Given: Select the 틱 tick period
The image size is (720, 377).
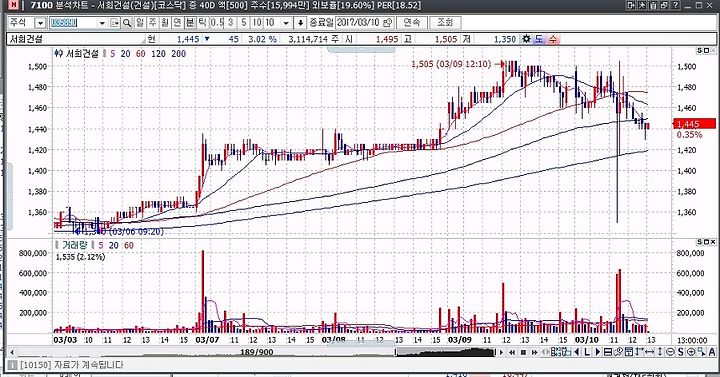Looking at the screenshot, I should (202, 23).
